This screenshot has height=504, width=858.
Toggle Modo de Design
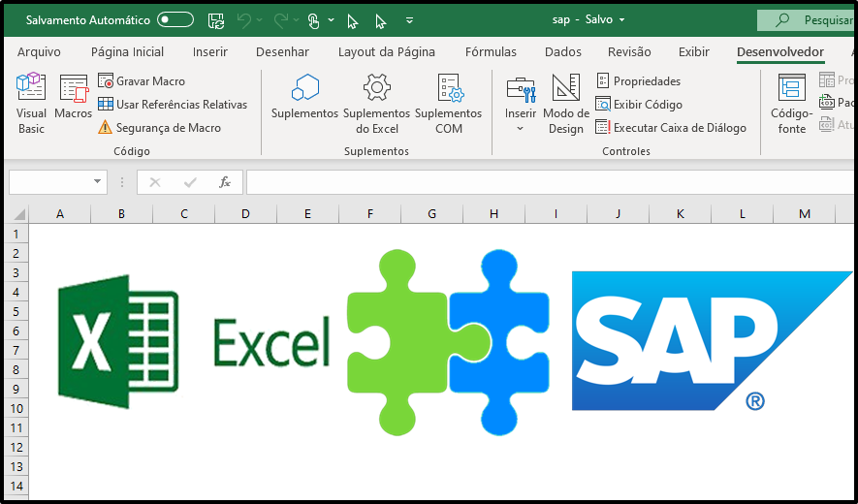point(565,103)
